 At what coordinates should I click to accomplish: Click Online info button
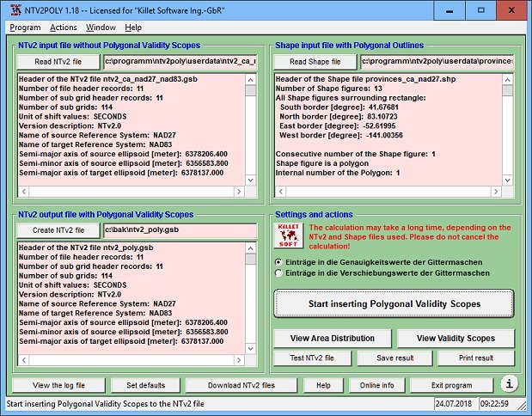point(377,385)
